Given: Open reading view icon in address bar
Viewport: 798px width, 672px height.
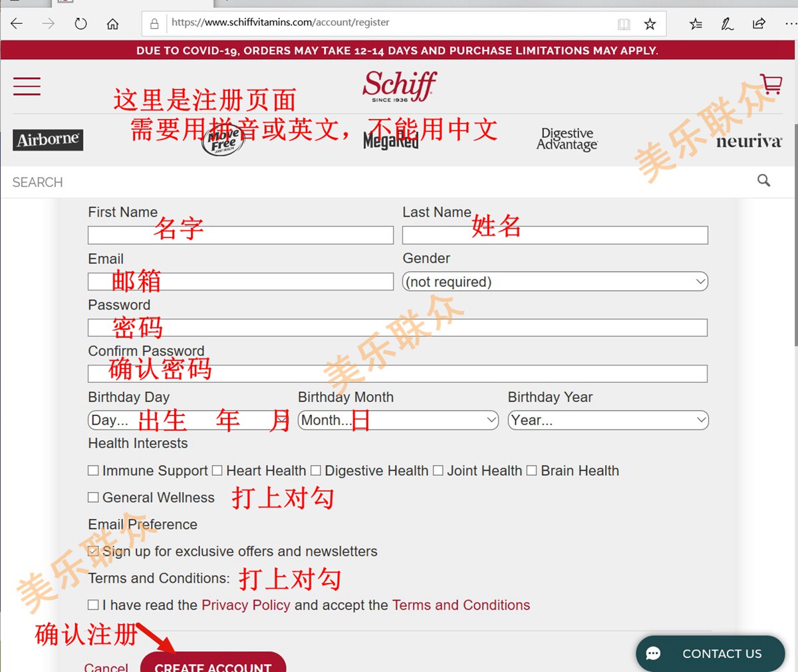Looking at the screenshot, I should (624, 24).
